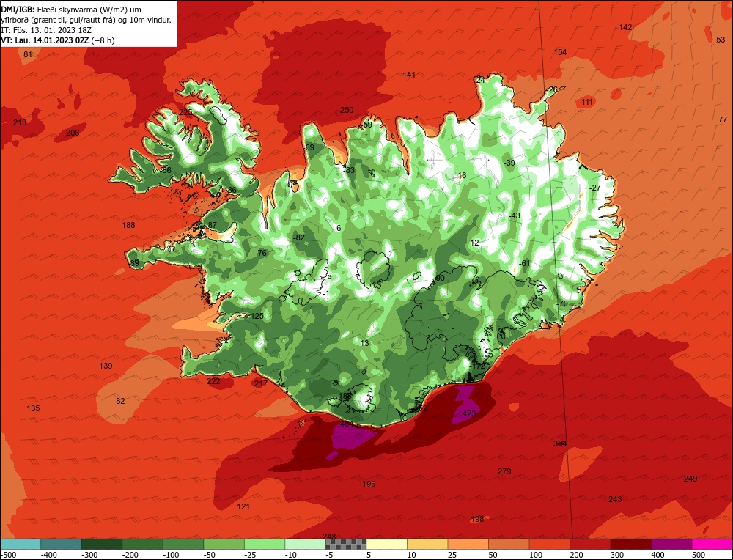Screen dimensions: 733x560
Task: Click the value 135 near the left edge
Action: coord(33,408)
